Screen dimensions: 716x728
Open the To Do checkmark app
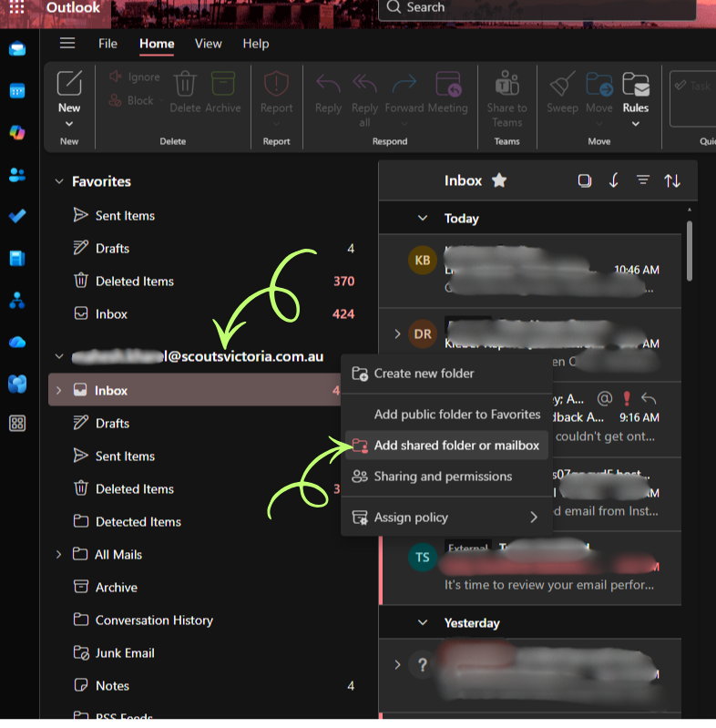coord(17,217)
